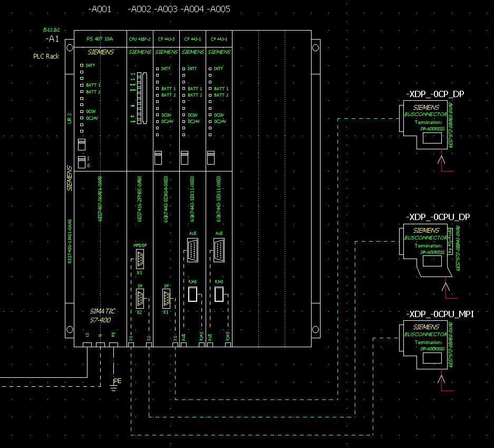Select the memory card slot on the CPU 416F-2
Screen dimensions: 494x448
click(144, 98)
